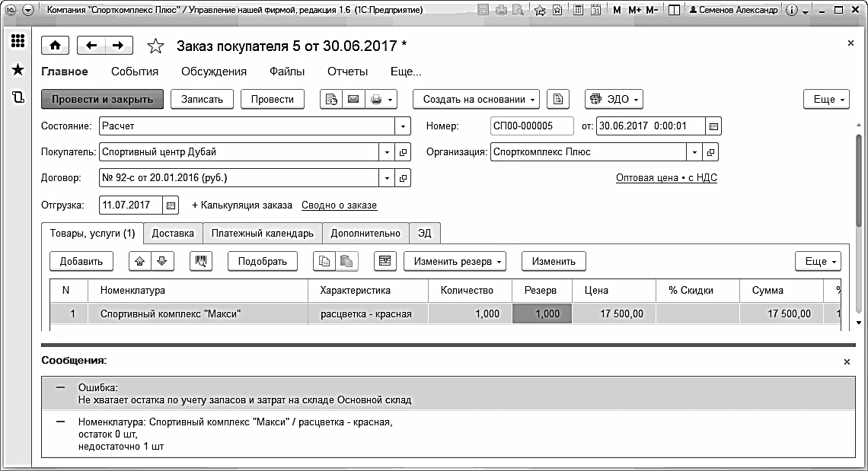Expand the Калькуляция заказа section
This screenshot has width=868, height=471.
(242, 205)
